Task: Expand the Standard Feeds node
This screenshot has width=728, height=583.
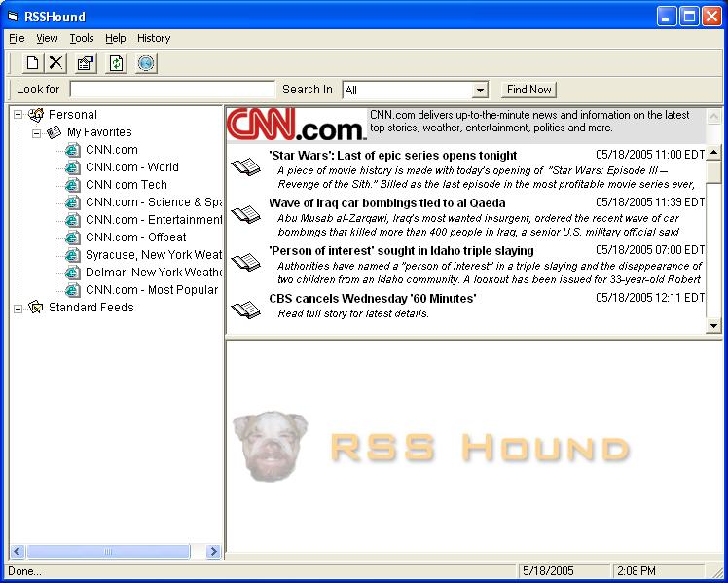Action: [x=18, y=309]
